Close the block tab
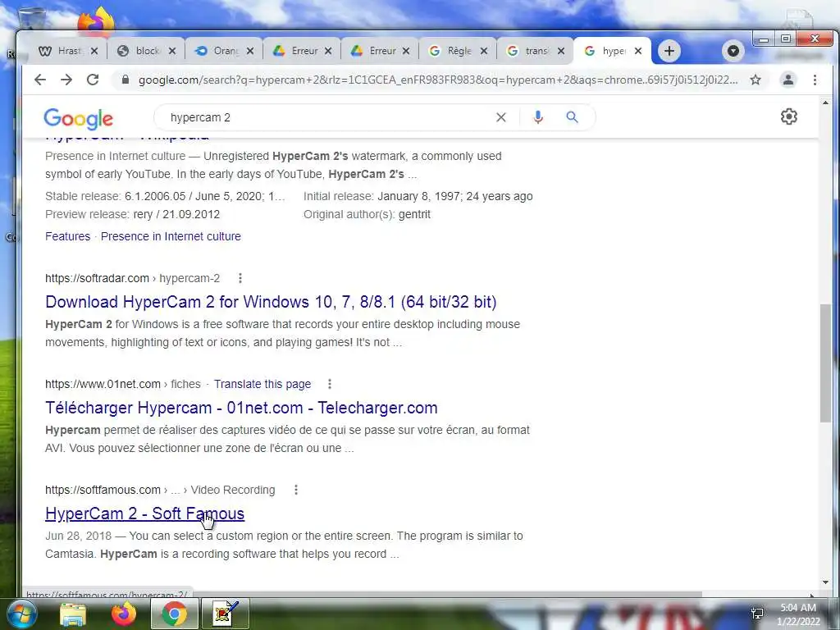The height and width of the screenshot is (630, 840). point(172,51)
